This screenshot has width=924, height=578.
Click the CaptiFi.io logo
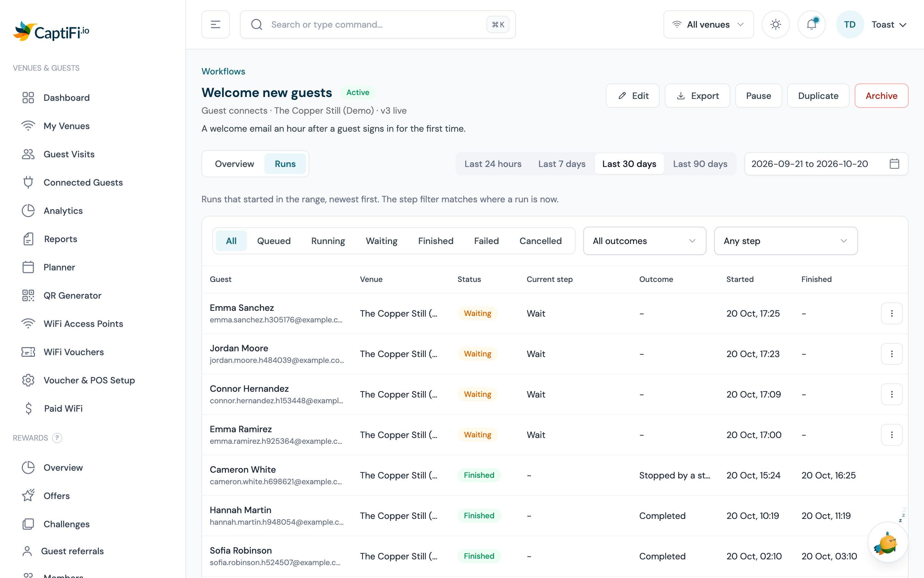51,31
